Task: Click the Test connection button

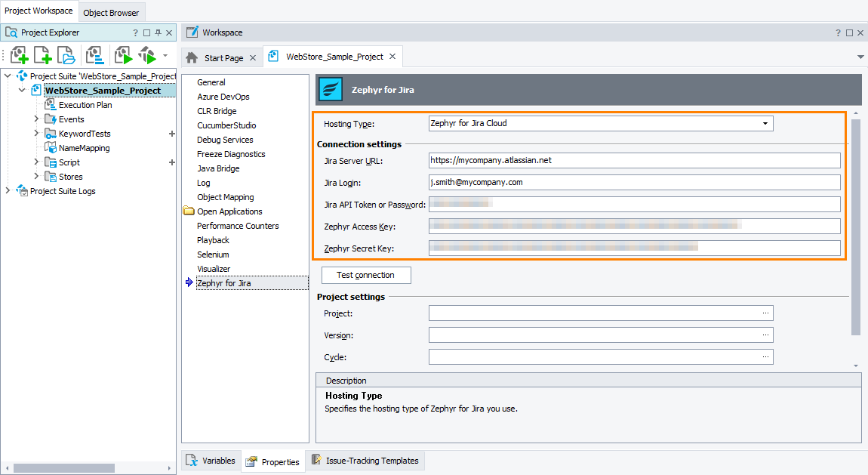Action: point(366,275)
